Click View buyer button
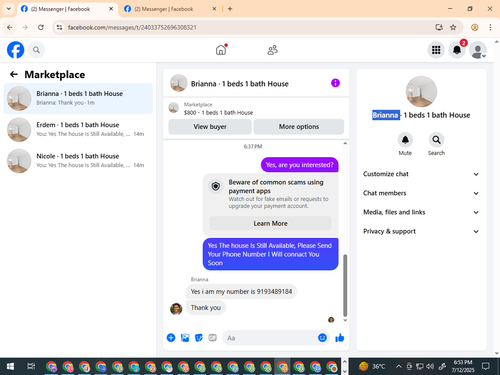This screenshot has height=375, width=500. (210, 127)
